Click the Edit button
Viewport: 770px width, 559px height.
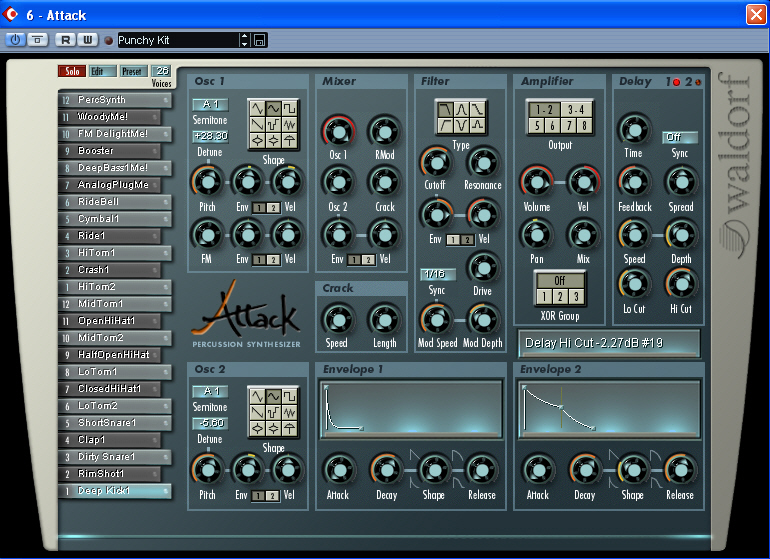(x=102, y=71)
